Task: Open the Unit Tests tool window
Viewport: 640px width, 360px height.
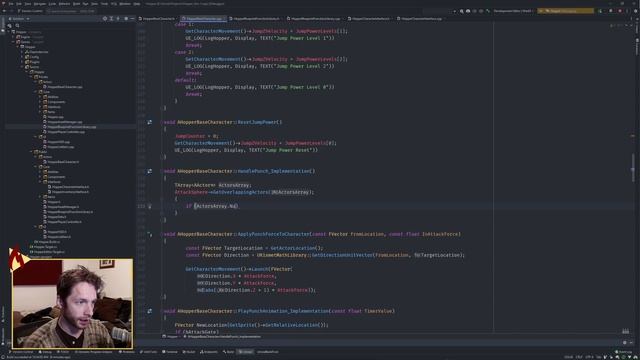Action: [x=149, y=352]
